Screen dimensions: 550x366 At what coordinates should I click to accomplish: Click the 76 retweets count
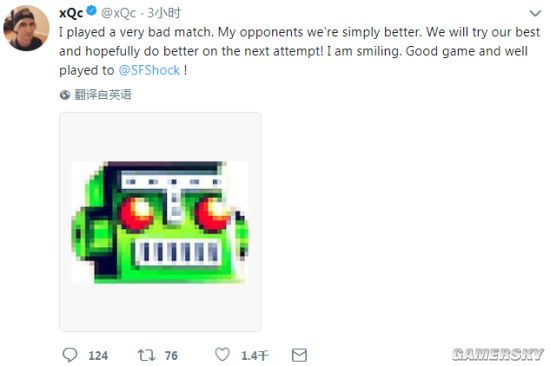171,355
